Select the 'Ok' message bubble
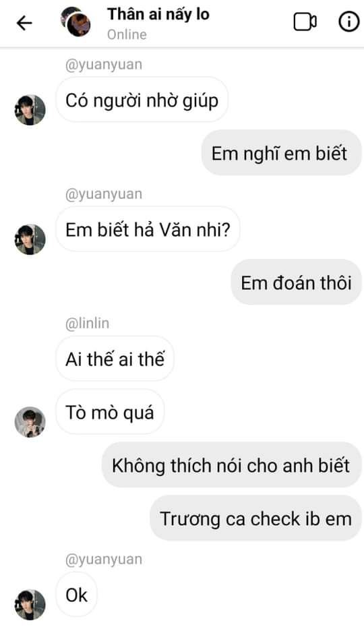The height and width of the screenshot is (629, 364). [77, 595]
